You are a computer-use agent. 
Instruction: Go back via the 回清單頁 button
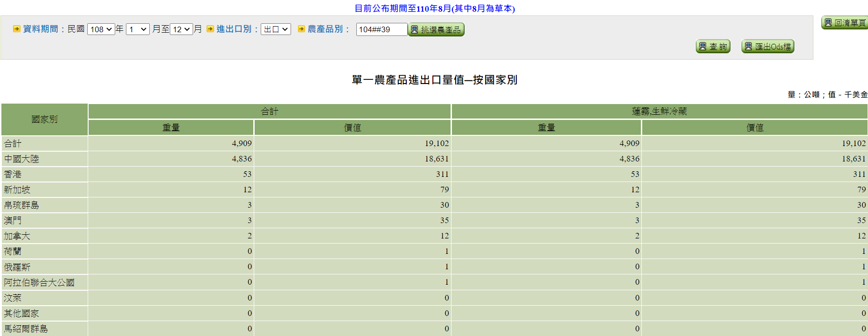tap(845, 23)
